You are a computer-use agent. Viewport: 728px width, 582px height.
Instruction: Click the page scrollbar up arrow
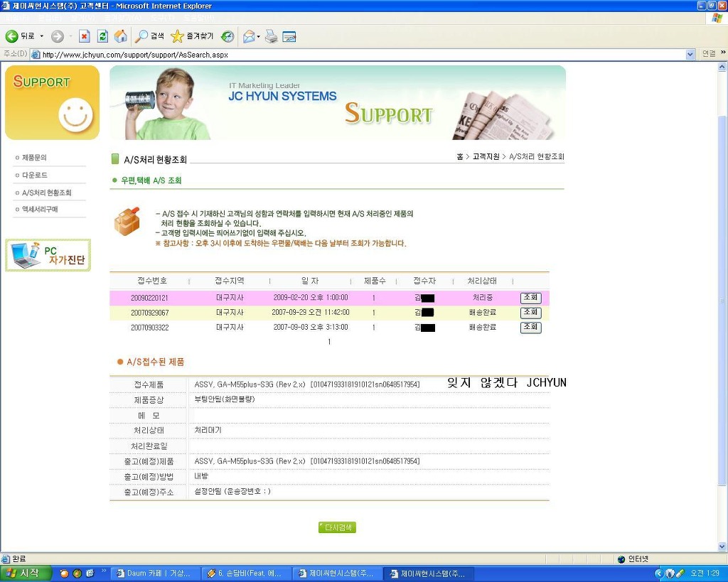722,68
